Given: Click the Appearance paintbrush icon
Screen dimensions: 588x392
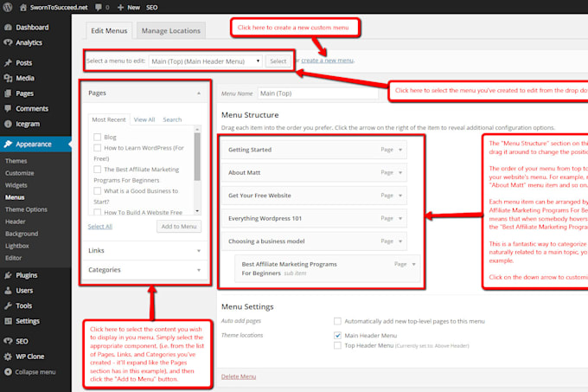Looking at the screenshot, I should click(8, 144).
